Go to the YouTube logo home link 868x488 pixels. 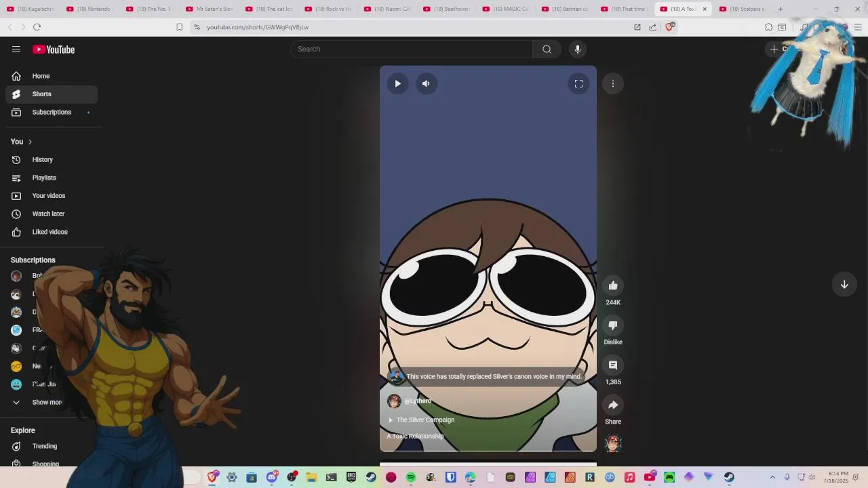(54, 49)
